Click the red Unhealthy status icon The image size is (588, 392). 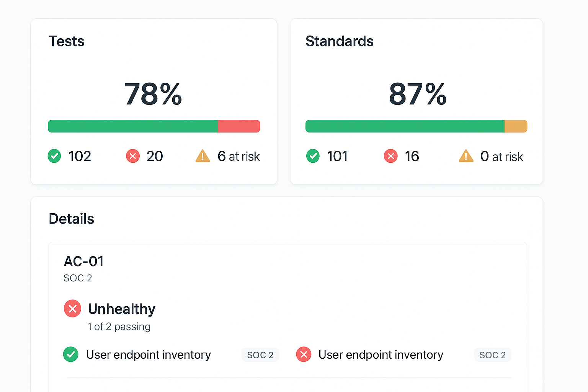coord(72,309)
